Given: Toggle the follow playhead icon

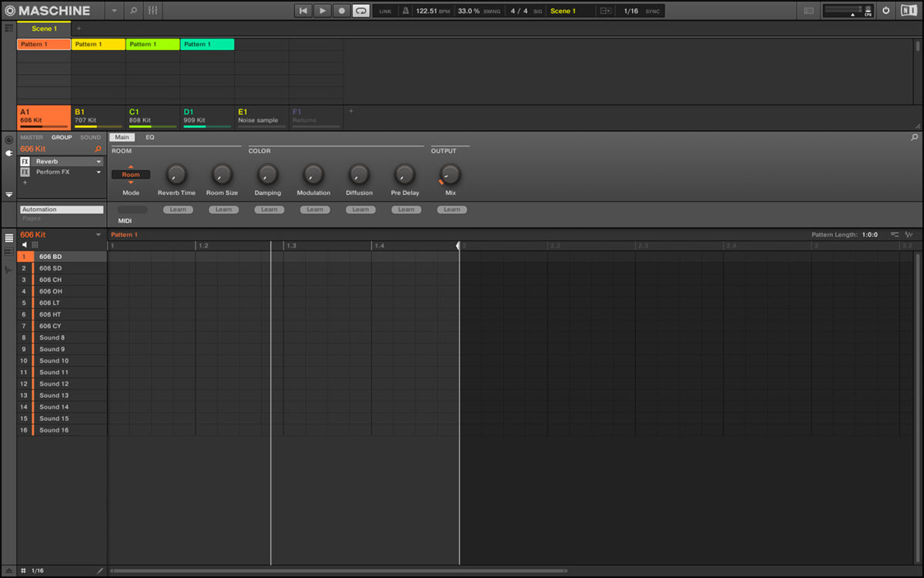Looking at the screenshot, I should 605,11.
